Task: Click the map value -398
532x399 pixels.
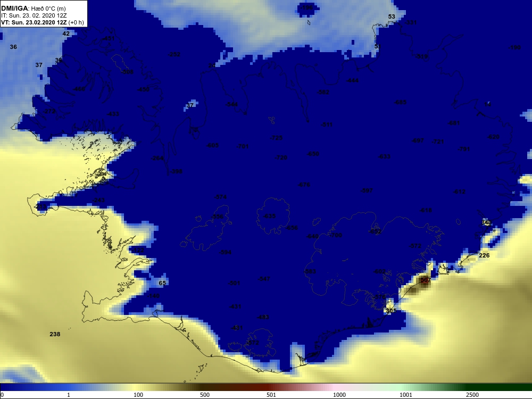Action: pyautogui.click(x=176, y=171)
